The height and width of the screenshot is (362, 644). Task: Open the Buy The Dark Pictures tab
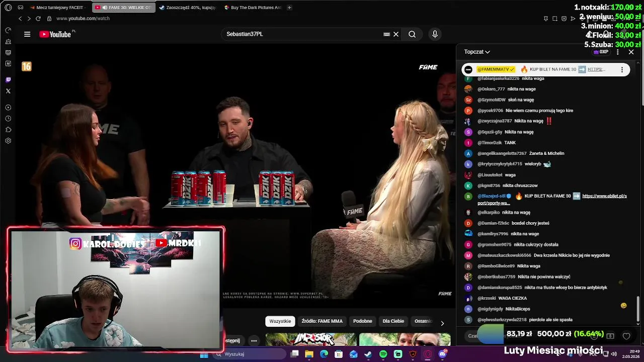pyautogui.click(x=252, y=8)
